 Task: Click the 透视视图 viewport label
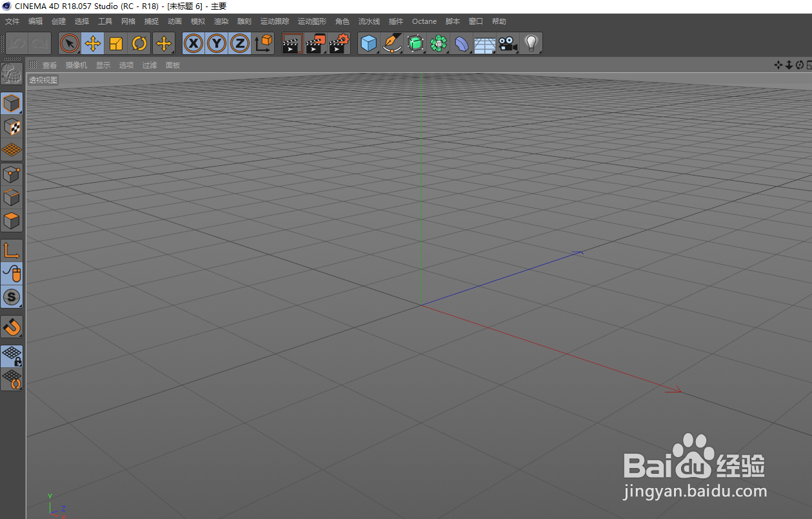[43, 80]
